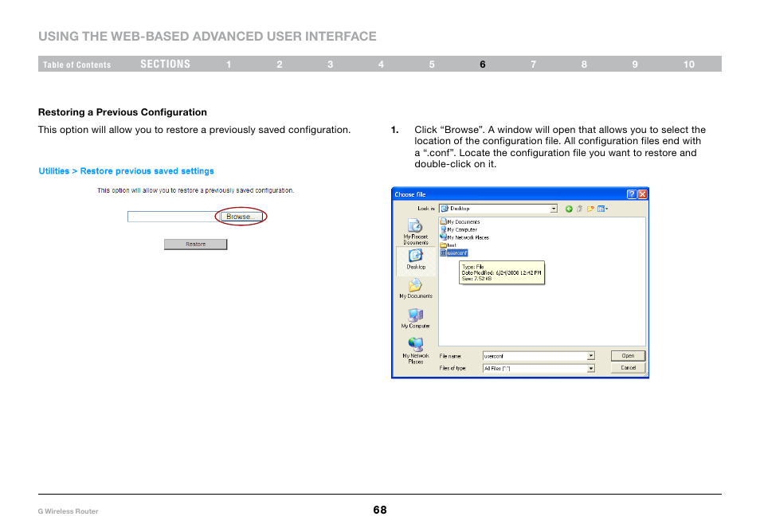This screenshot has width=760, height=532.
Task: Select My Network Places in places bar
Action: tap(415, 350)
